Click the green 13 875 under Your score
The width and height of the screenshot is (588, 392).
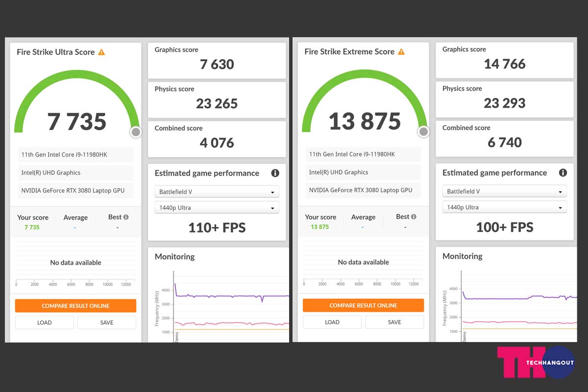tap(320, 227)
